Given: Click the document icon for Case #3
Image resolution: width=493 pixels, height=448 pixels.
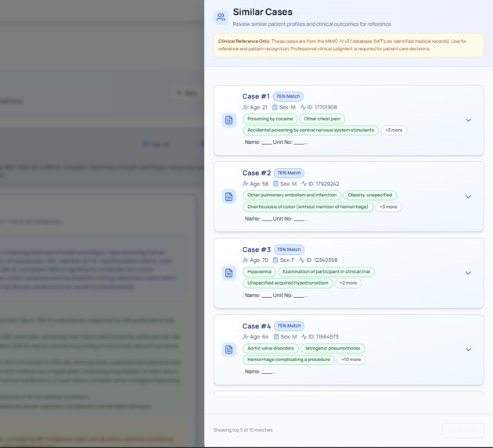Looking at the screenshot, I should click(229, 273).
